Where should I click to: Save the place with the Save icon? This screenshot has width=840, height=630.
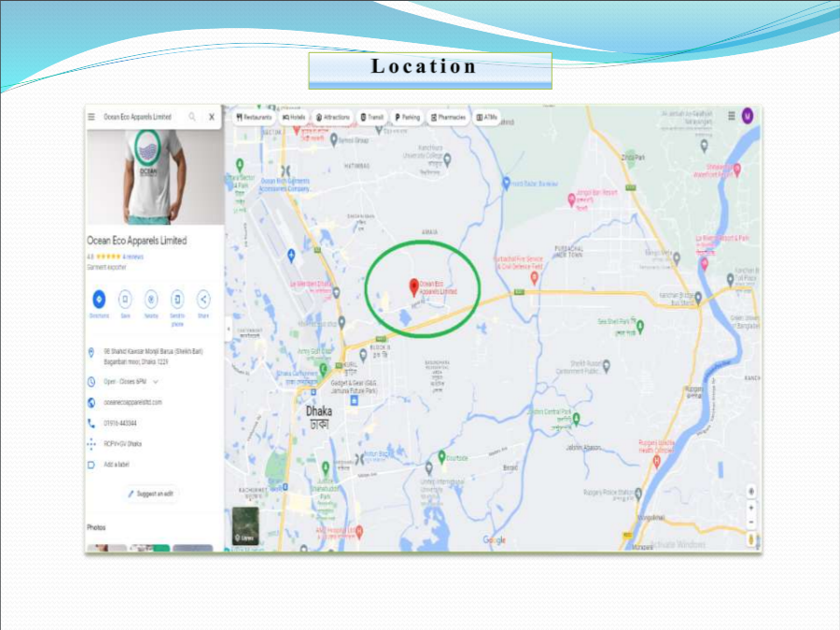[125, 300]
